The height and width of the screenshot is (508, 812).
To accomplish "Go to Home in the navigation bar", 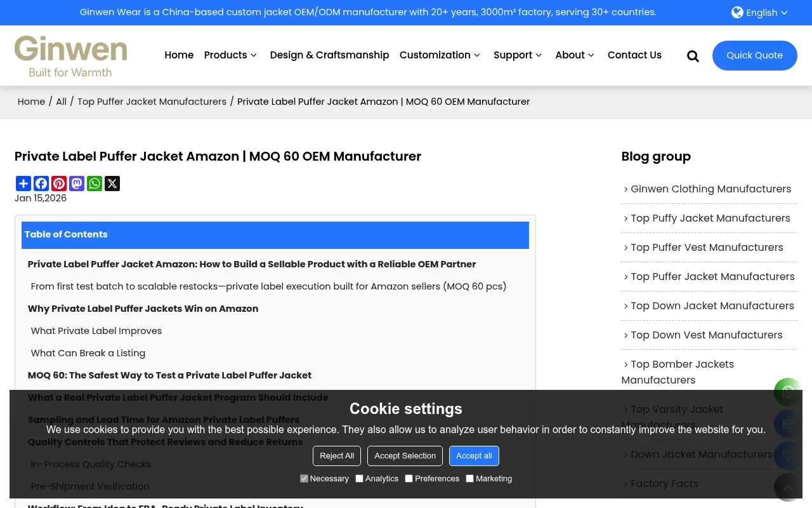I will (x=179, y=55).
